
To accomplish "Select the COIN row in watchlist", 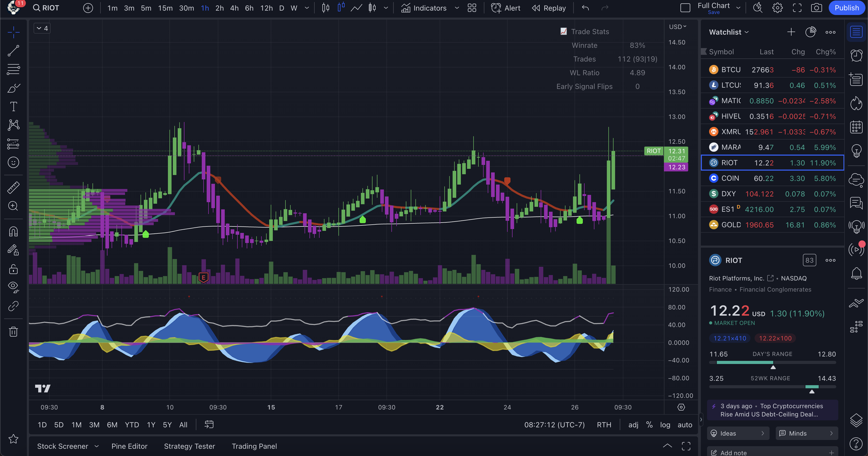I will (x=772, y=178).
